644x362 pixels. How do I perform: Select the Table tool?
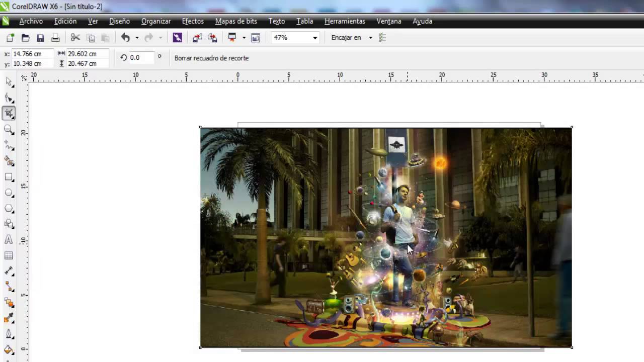(x=9, y=255)
